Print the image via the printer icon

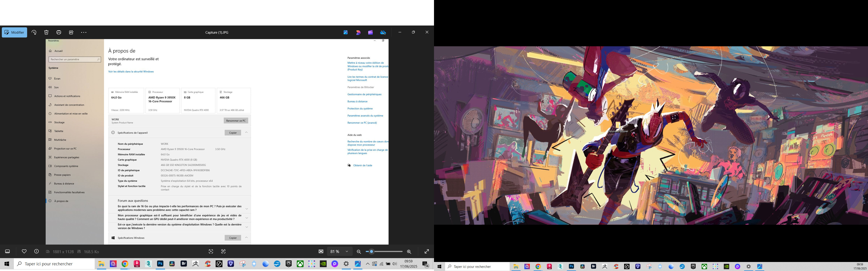tap(59, 32)
